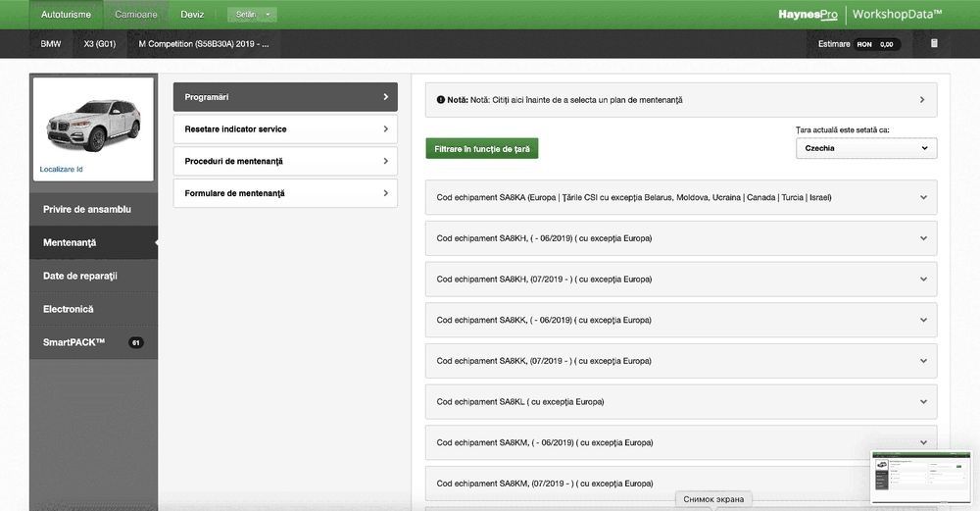Open Resetare indicator service

tap(285, 128)
